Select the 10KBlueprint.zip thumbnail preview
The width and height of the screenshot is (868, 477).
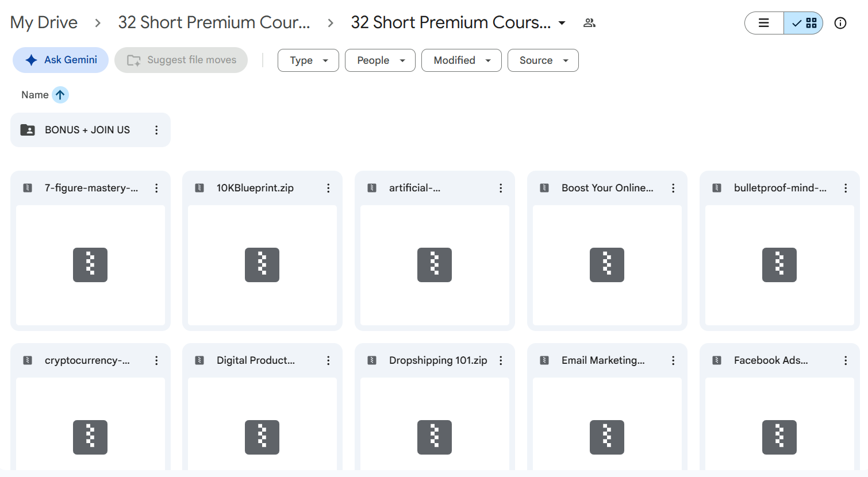pyautogui.click(x=262, y=265)
